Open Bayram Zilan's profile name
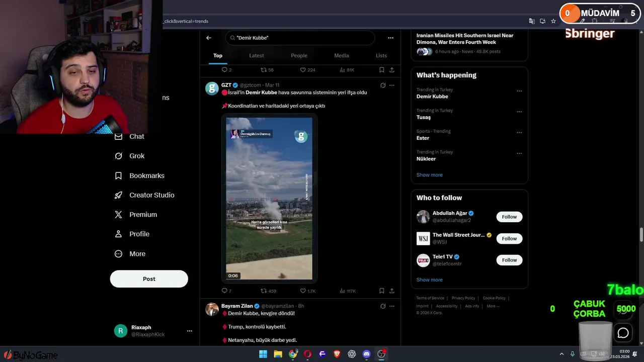This screenshot has height=362, width=644. pos(237,306)
